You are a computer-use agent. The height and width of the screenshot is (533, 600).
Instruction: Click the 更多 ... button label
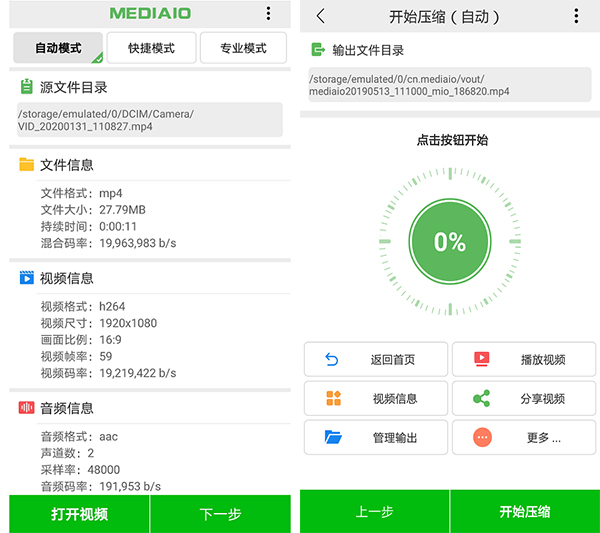[544, 438]
